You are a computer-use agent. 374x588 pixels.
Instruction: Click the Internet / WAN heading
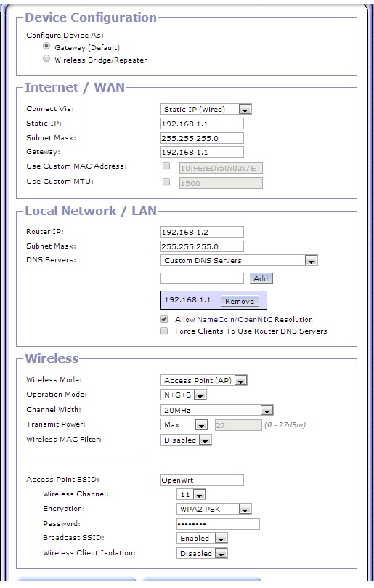coord(75,87)
